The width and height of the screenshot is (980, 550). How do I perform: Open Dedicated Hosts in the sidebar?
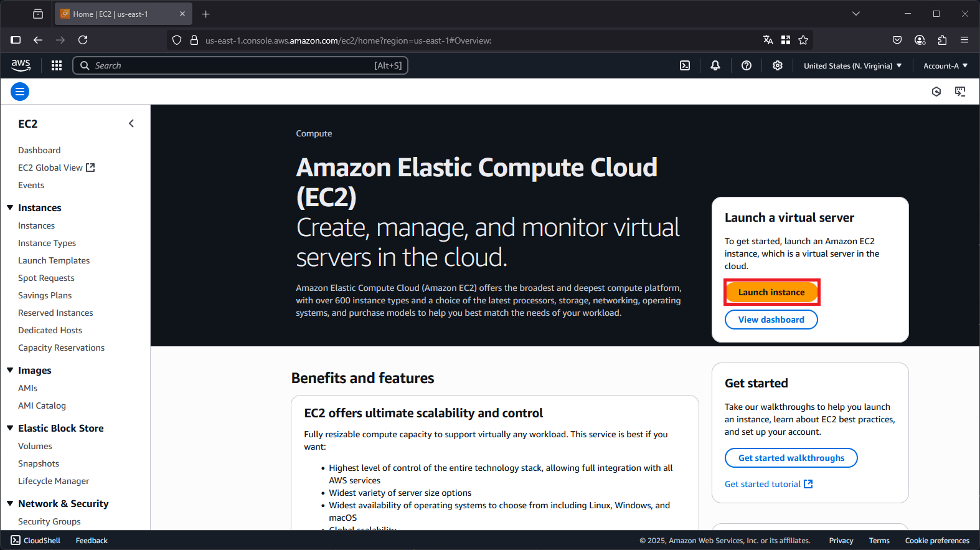coord(50,330)
